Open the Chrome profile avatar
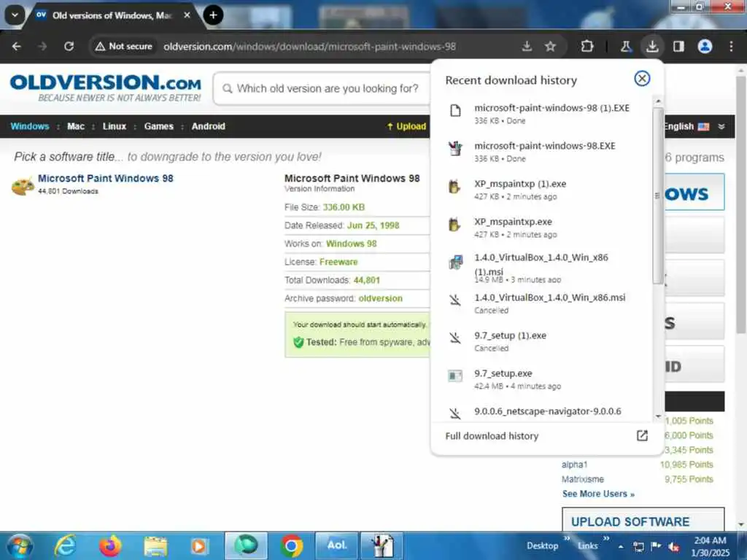The height and width of the screenshot is (560, 747). [x=705, y=46]
